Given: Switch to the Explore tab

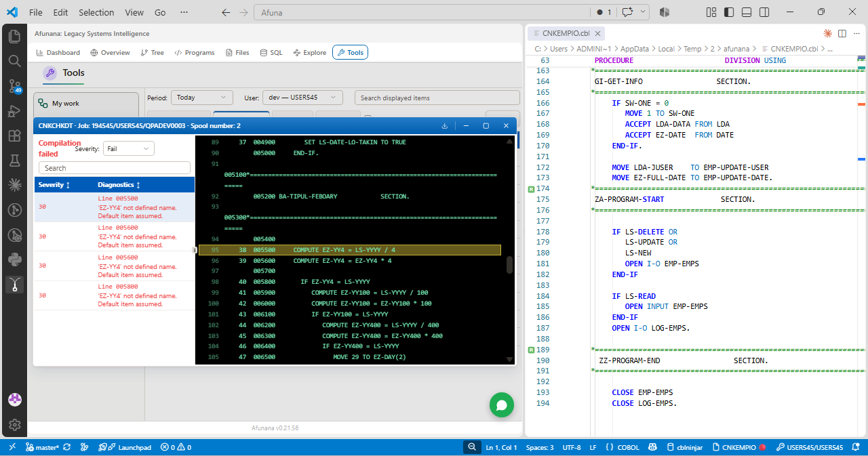Looking at the screenshot, I should coord(310,52).
